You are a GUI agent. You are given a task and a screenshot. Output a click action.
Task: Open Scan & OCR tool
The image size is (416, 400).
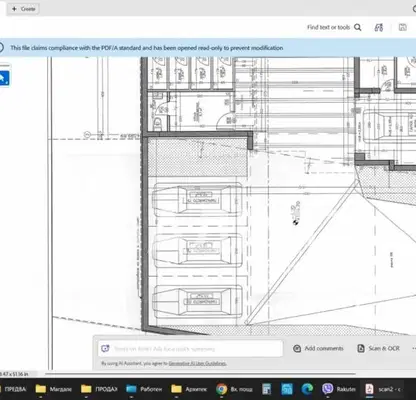378,348
